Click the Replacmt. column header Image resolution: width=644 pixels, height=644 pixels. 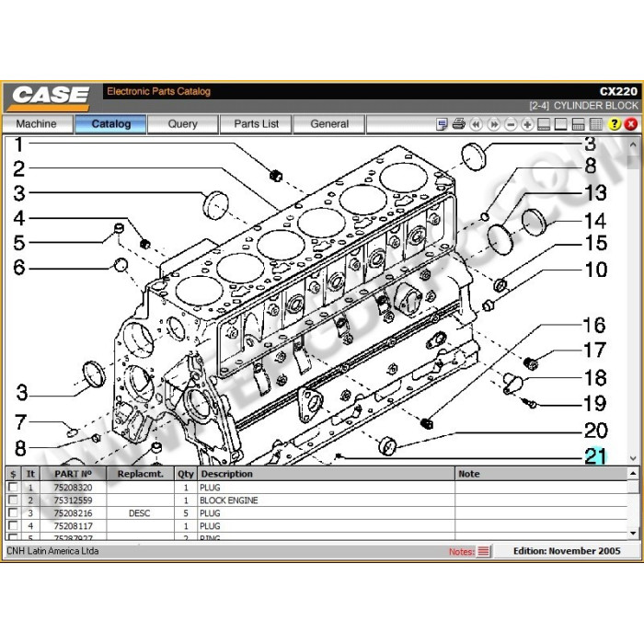coord(141,474)
